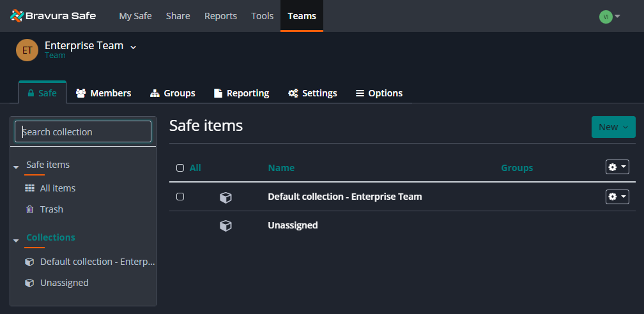This screenshot has width=644, height=314.
Task: Open header gear options dropdown
Action: click(617, 167)
